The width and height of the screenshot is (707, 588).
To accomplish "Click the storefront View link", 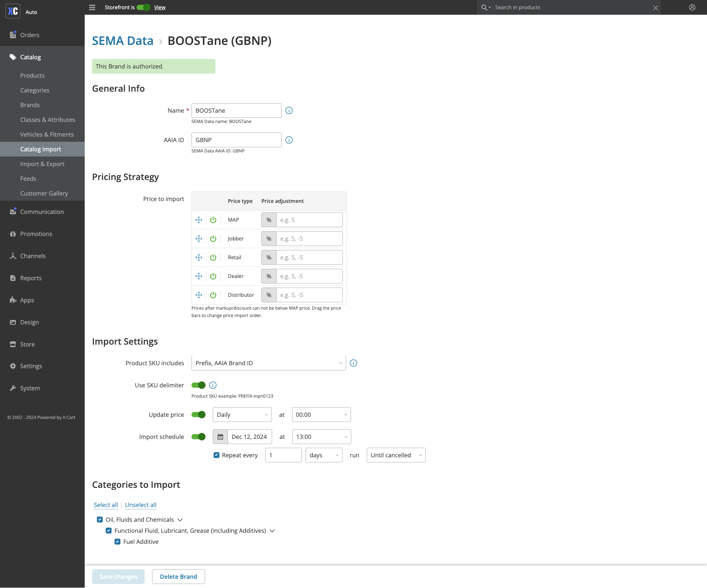I will click(160, 7).
